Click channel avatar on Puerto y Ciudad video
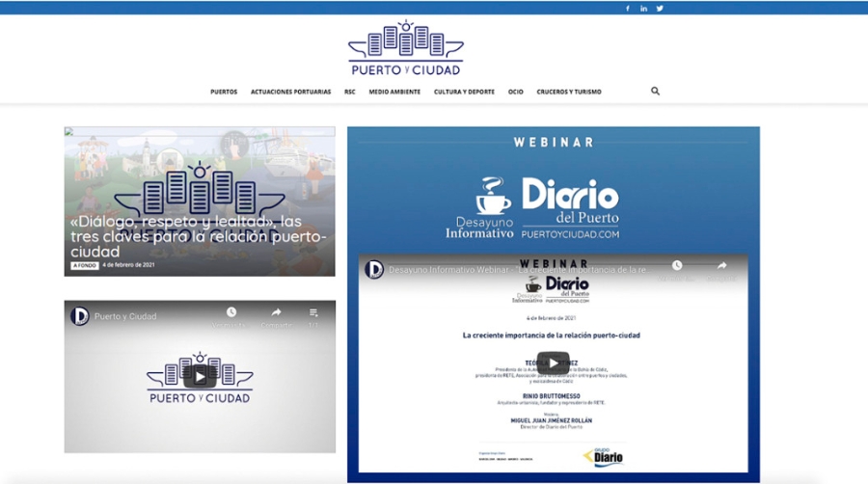 pyautogui.click(x=80, y=316)
